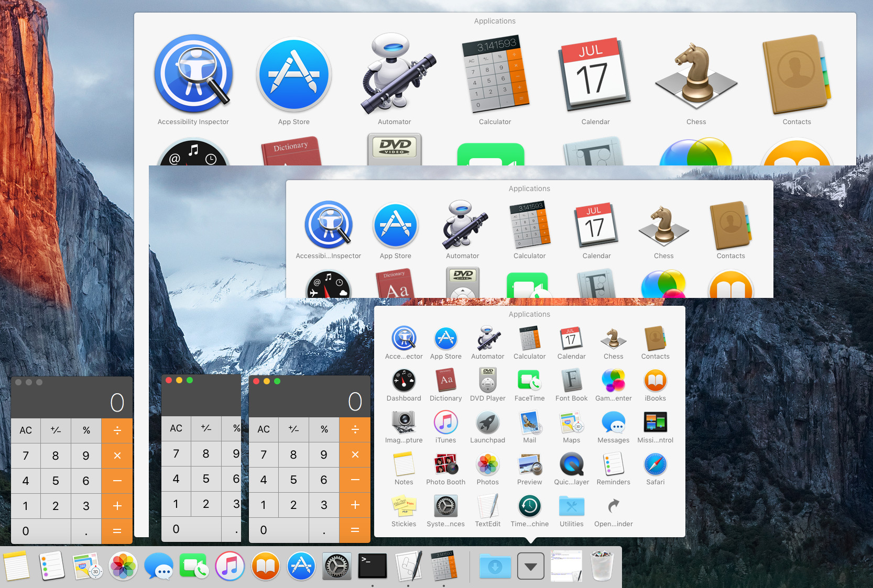This screenshot has width=873, height=588.
Task: Open Time Machine from the Applications grid
Action: 529,505
